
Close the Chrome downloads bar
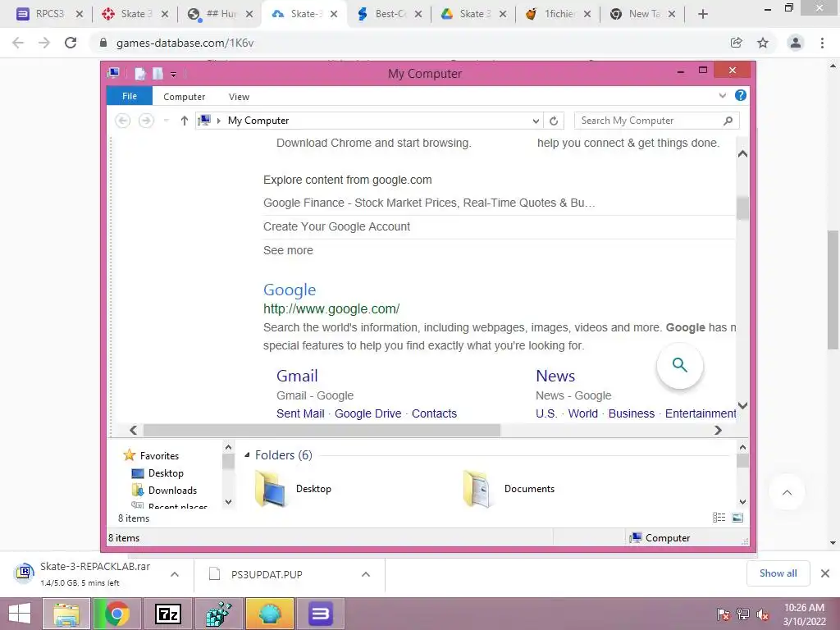825,573
